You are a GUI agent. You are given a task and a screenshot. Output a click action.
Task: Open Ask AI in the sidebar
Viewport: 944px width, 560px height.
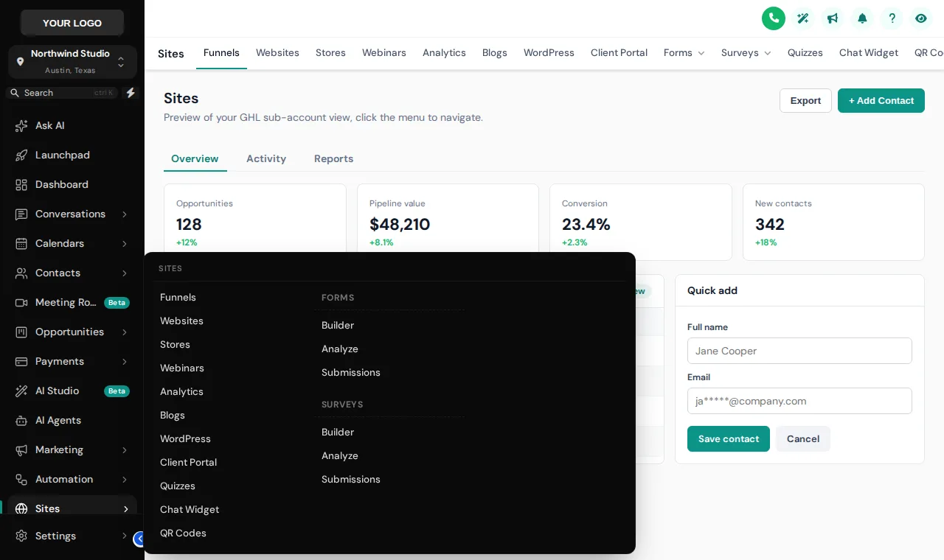pos(72,125)
